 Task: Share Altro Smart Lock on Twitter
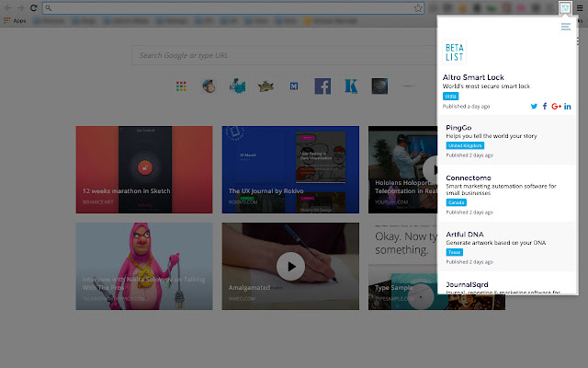[x=534, y=107]
